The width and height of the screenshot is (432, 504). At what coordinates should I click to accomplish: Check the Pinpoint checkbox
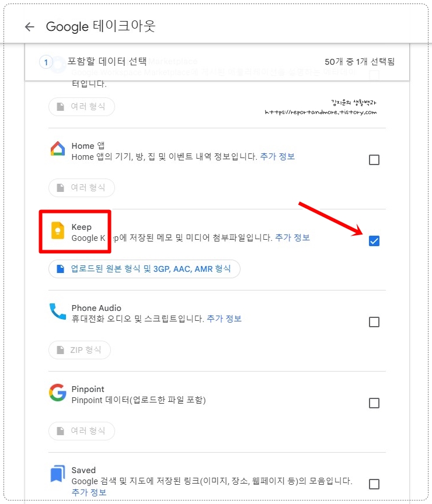click(x=374, y=402)
